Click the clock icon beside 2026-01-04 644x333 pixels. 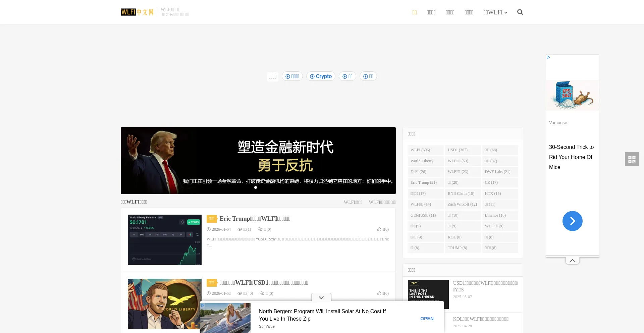pyautogui.click(x=209, y=229)
